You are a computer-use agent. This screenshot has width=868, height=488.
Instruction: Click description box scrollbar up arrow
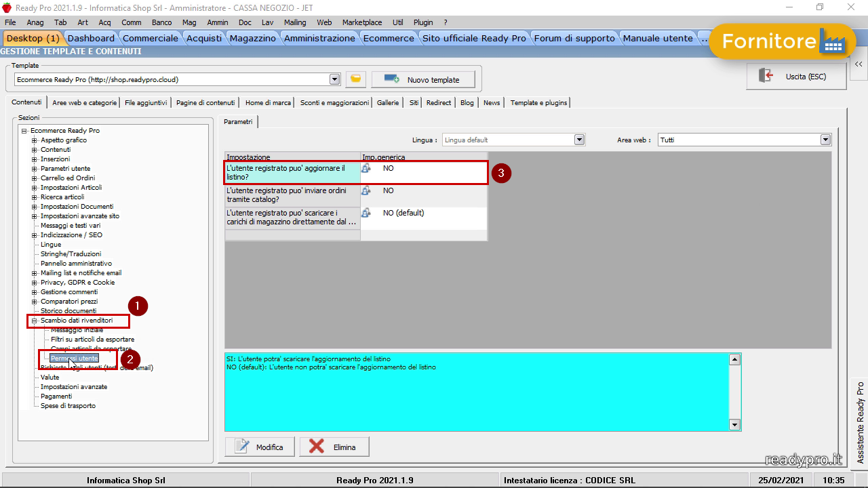click(x=734, y=359)
